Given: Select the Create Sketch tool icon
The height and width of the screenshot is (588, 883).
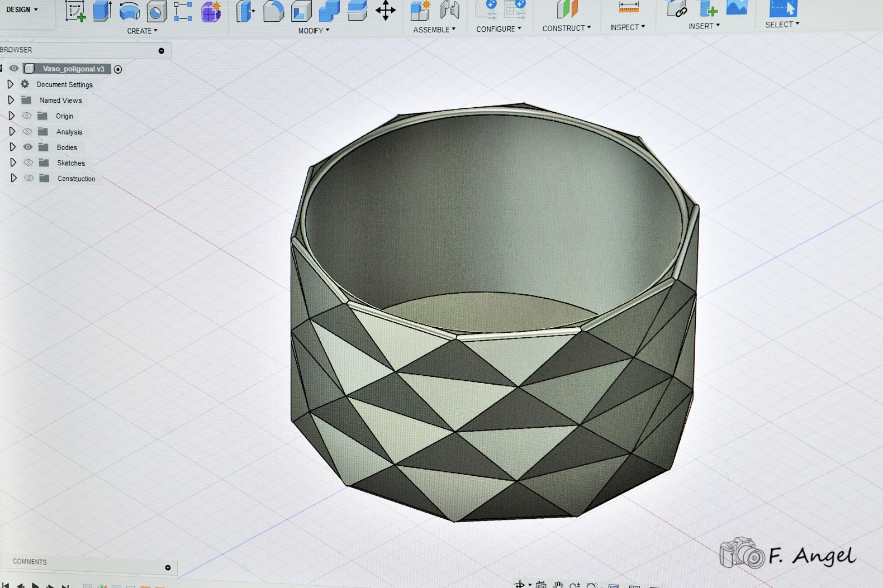Looking at the screenshot, I should coord(75,11).
